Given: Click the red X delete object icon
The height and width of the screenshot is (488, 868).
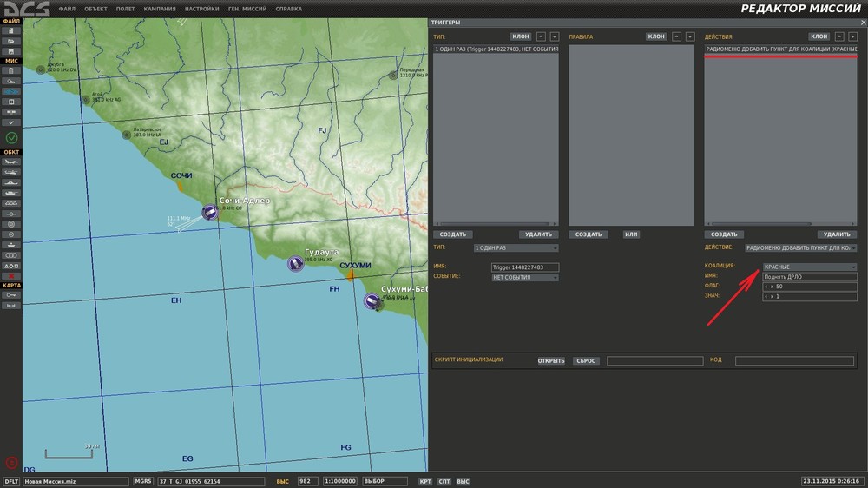Looking at the screenshot, I should 11,275.
